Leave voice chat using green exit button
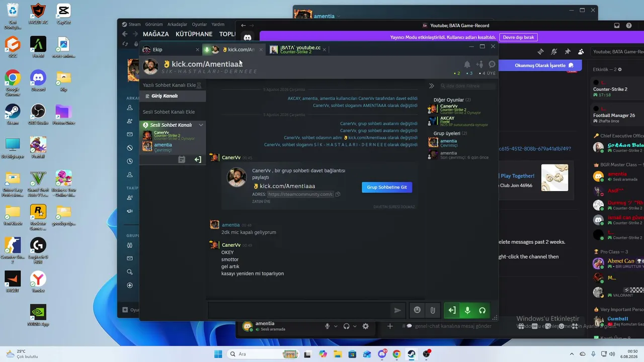The width and height of the screenshot is (644, 362). pyautogui.click(x=452, y=310)
